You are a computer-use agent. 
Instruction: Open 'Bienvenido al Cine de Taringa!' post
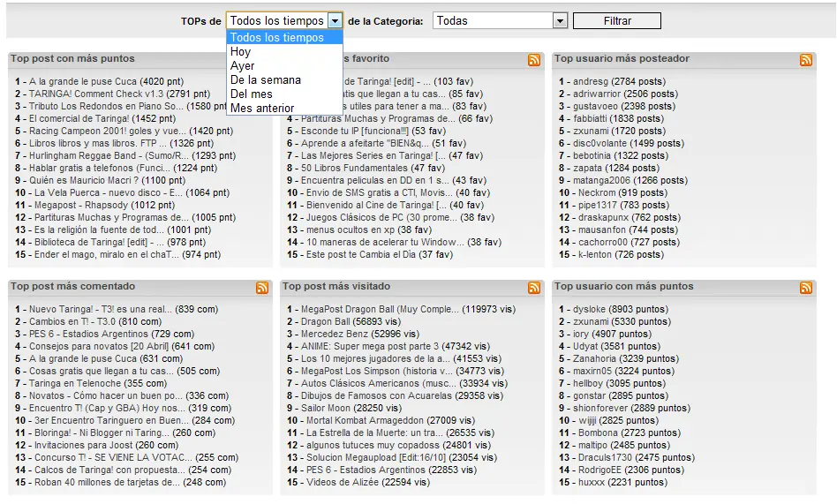(376, 205)
